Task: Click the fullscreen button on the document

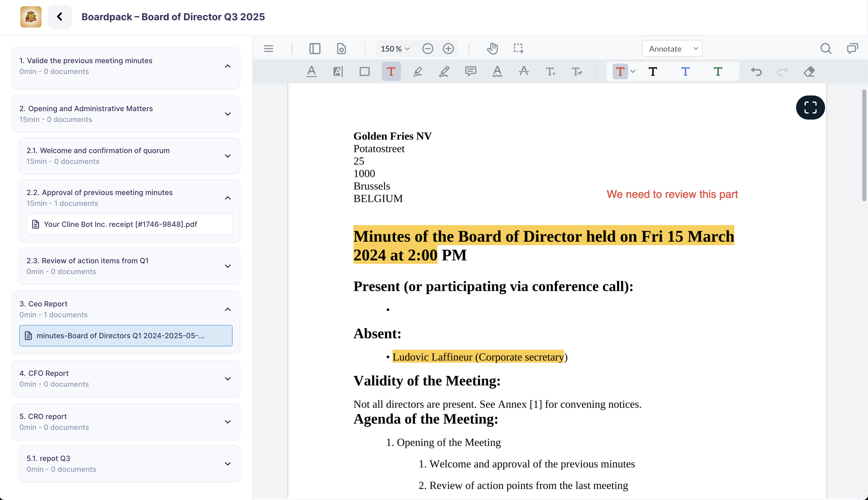Action: point(810,108)
